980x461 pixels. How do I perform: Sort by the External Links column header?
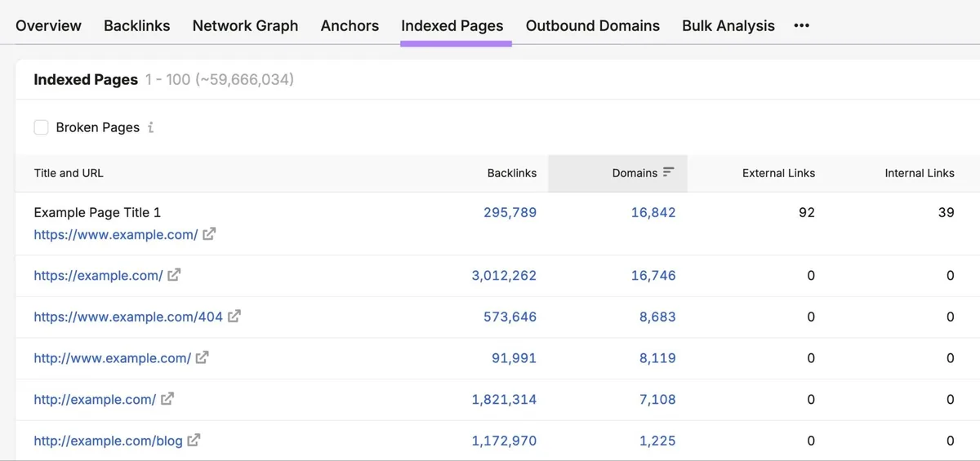[778, 173]
